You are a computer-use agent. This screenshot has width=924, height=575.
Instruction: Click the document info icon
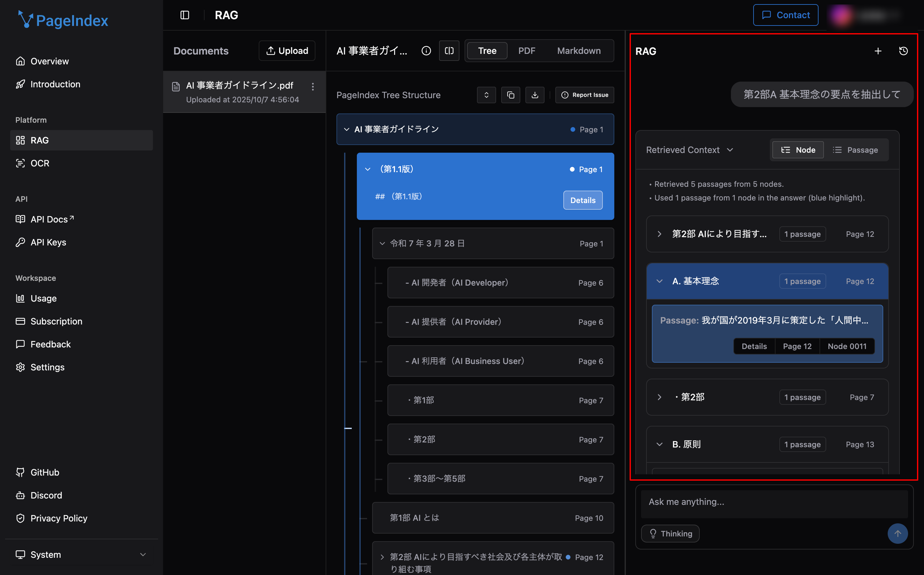[x=426, y=51]
